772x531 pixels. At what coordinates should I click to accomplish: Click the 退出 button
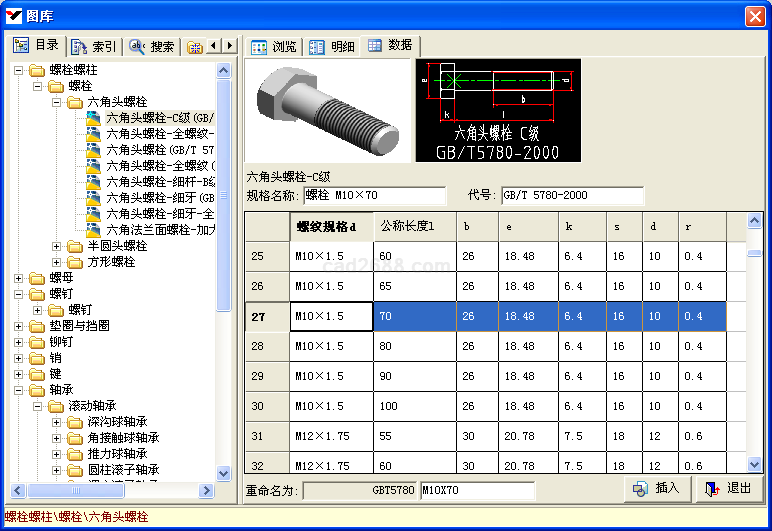pos(729,488)
